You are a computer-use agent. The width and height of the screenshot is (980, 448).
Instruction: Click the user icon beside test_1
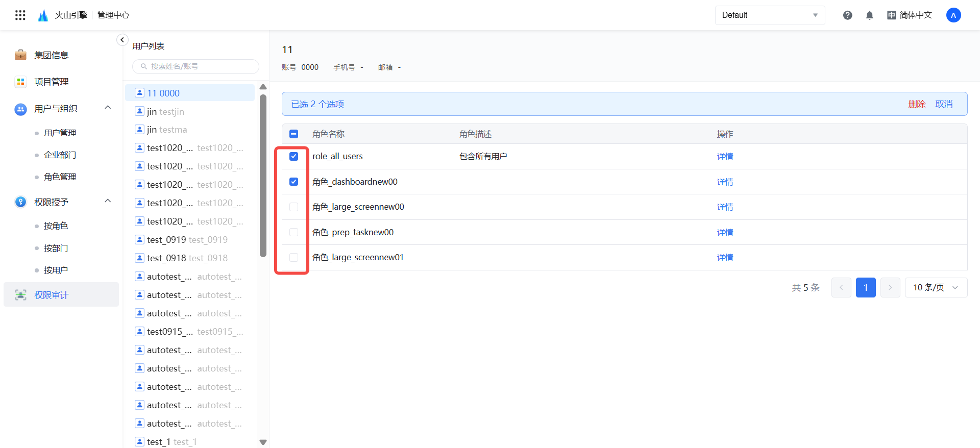point(139,441)
